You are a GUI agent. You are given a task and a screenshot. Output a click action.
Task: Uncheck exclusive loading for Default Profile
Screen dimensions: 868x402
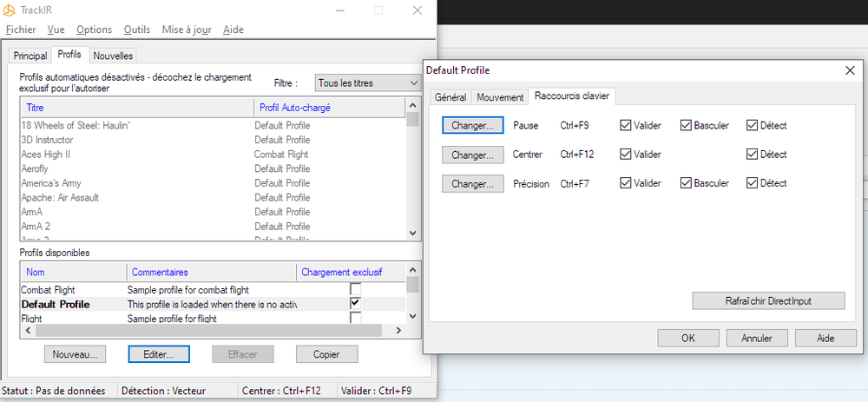point(356,303)
